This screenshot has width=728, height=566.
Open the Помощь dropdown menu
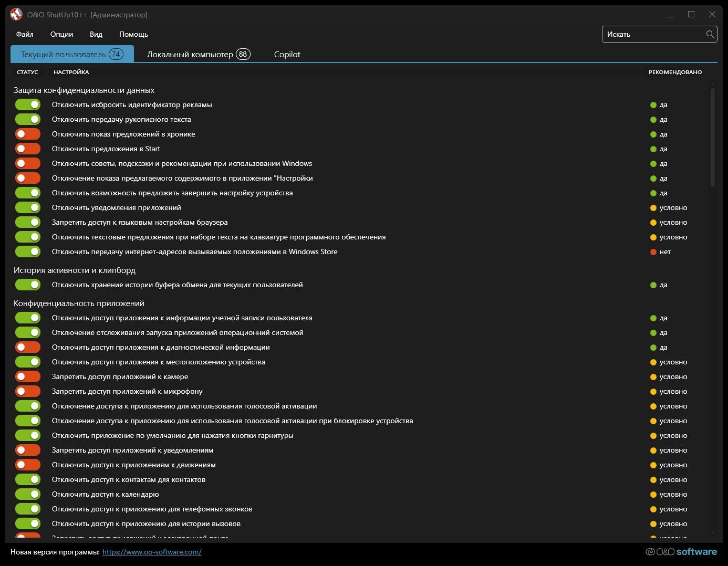133,34
